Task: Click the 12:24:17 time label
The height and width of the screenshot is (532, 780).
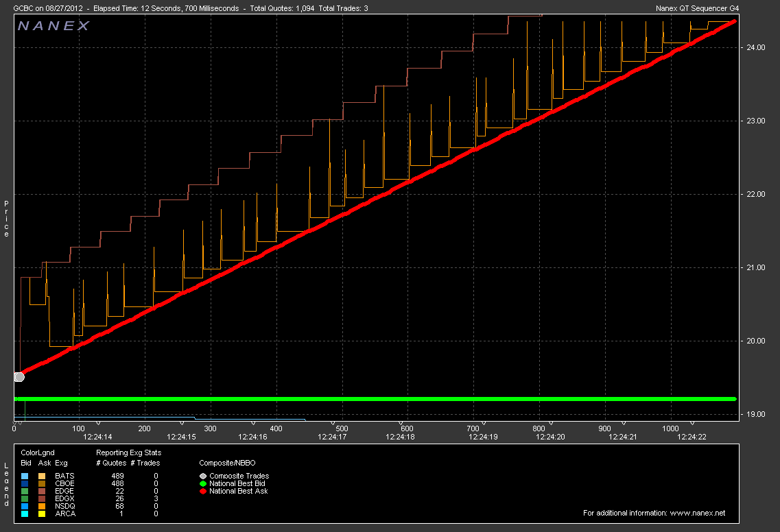Action: pyautogui.click(x=332, y=437)
